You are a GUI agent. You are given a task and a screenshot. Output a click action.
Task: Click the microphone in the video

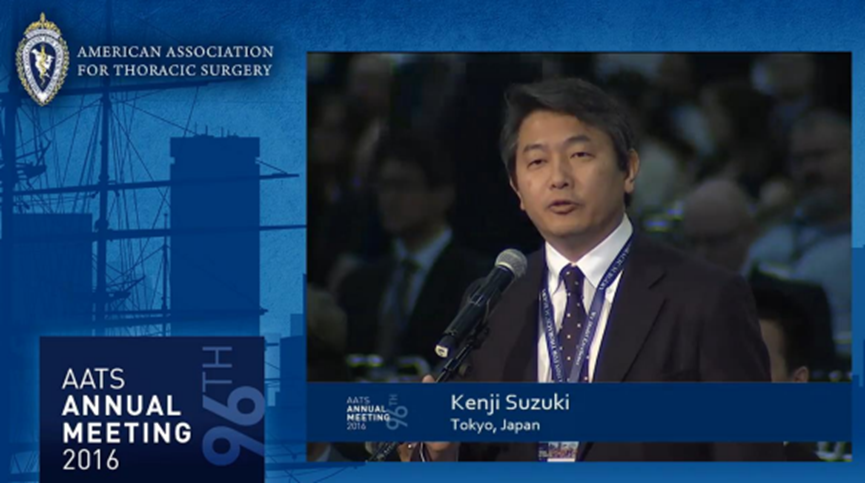point(480,301)
